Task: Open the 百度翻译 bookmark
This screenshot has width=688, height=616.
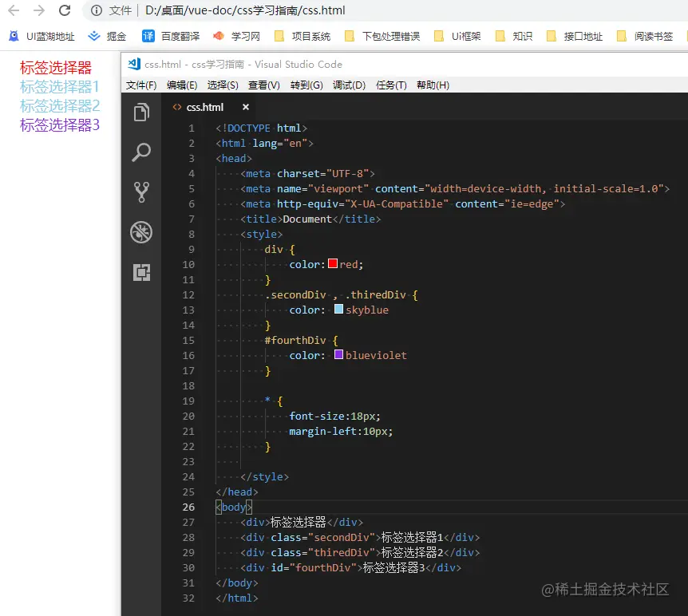Action: [x=171, y=36]
